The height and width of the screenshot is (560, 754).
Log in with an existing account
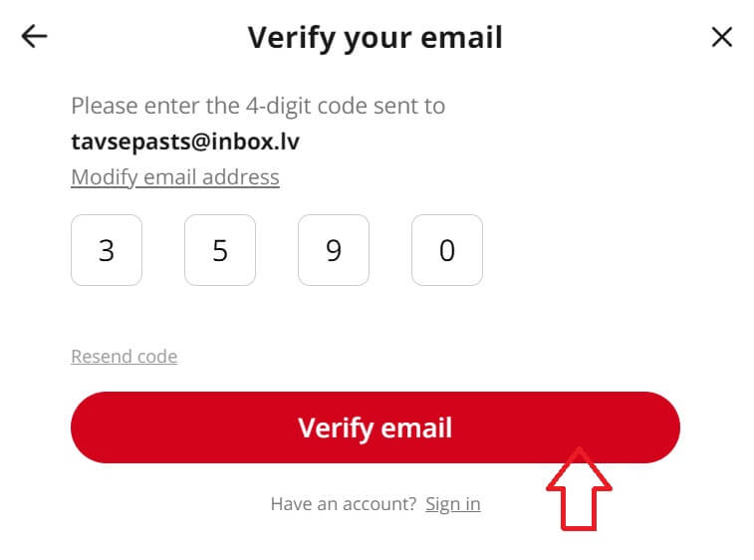pos(452,504)
